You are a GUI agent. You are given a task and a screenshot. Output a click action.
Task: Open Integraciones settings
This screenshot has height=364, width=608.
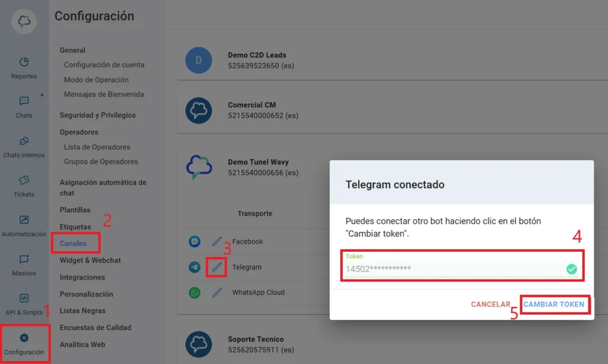coord(82,277)
